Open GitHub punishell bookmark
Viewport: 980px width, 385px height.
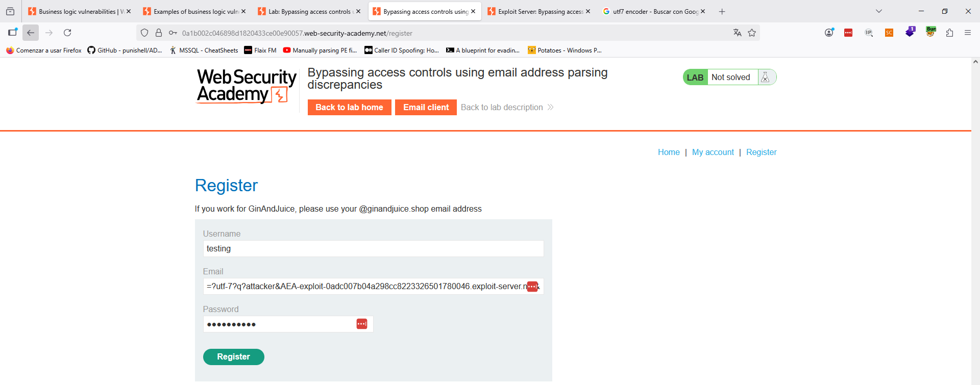pyautogui.click(x=125, y=50)
